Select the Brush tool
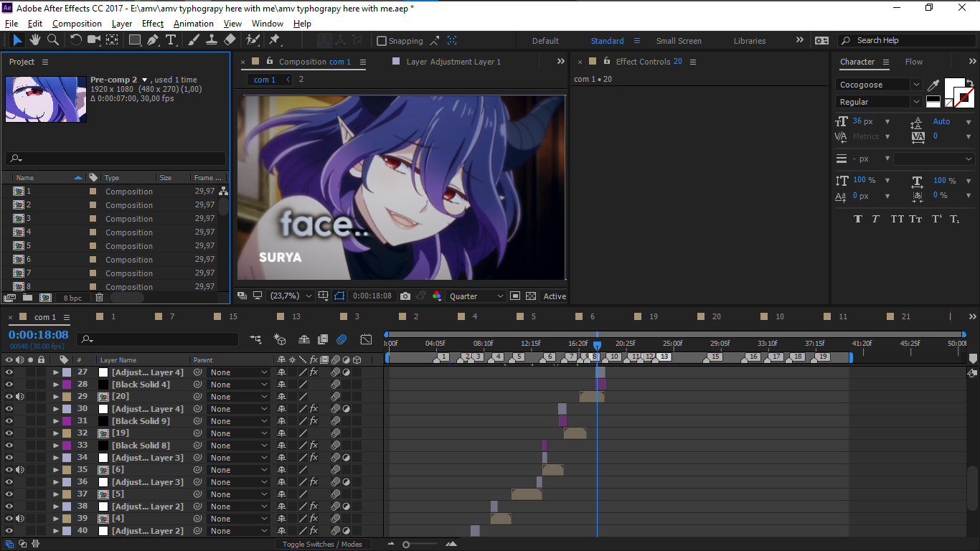The width and height of the screenshot is (980, 551). [x=194, y=40]
